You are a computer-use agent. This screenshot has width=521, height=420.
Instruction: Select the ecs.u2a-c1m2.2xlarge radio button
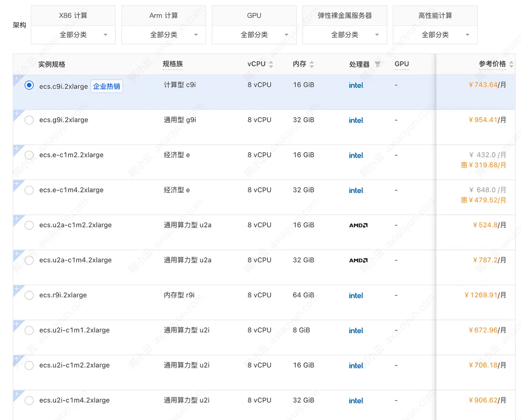click(x=29, y=225)
